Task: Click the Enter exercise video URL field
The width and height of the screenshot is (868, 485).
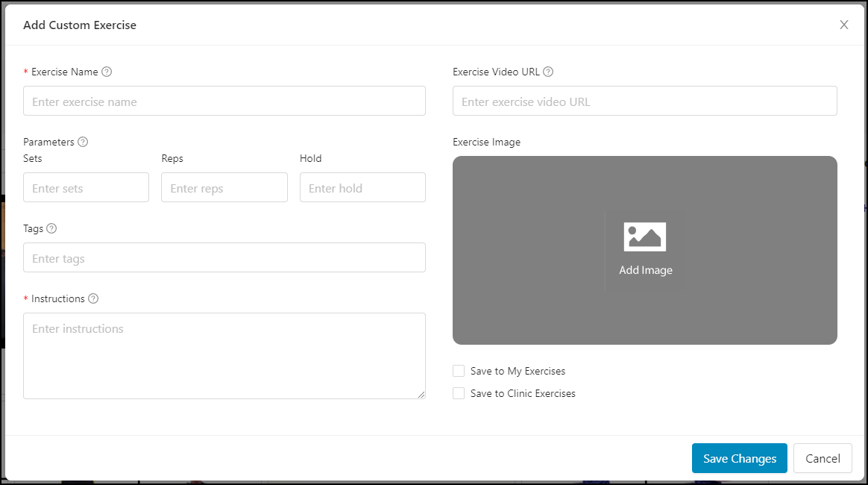Action: coord(644,101)
